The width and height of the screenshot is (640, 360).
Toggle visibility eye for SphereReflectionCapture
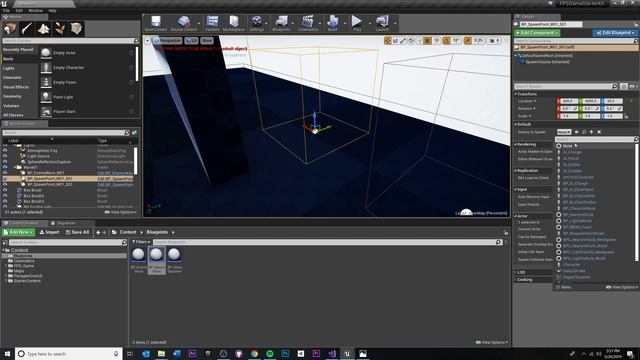5,162
